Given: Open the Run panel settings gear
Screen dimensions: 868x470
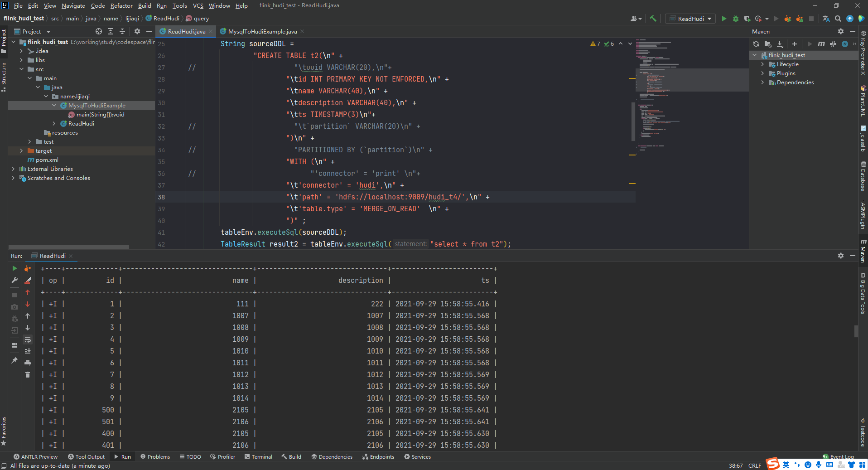Looking at the screenshot, I should tap(841, 256).
